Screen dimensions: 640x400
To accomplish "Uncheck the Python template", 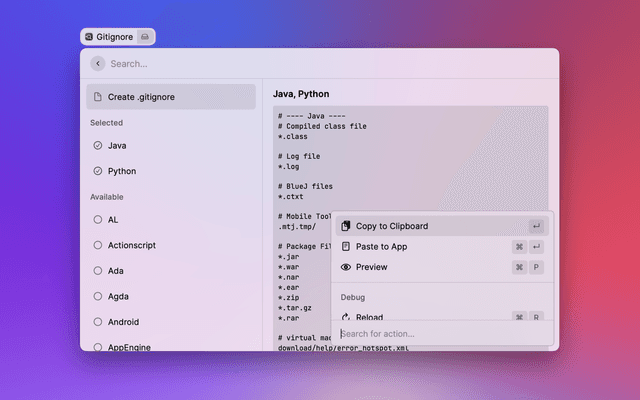I will point(97,171).
